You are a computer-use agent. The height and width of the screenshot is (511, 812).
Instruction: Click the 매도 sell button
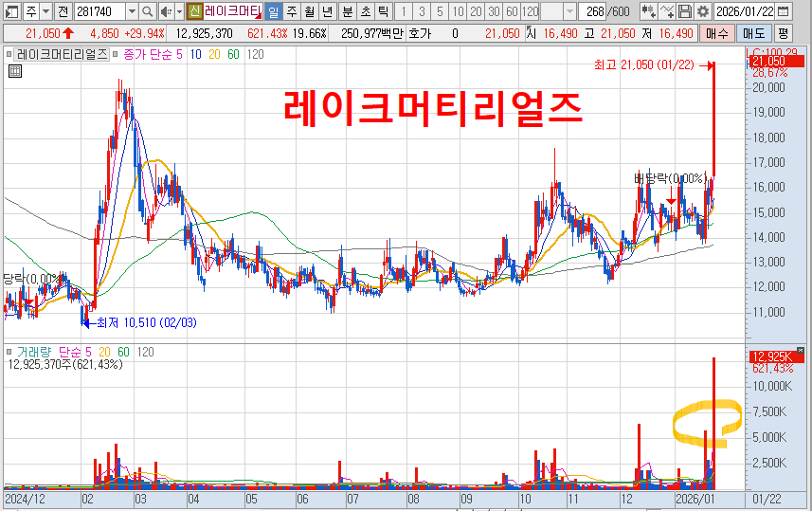[753, 34]
